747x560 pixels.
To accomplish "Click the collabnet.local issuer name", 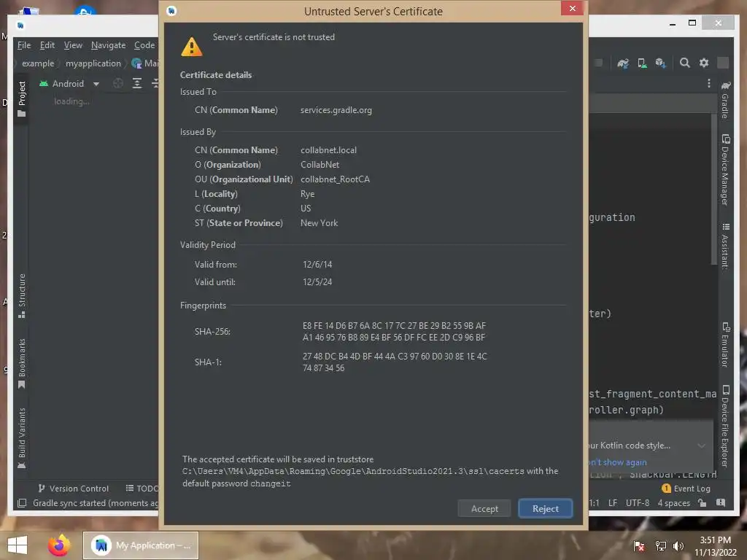I will (x=328, y=150).
